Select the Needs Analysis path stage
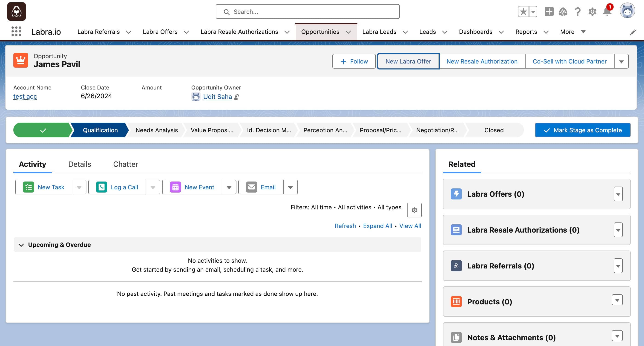The image size is (644, 346). click(156, 130)
